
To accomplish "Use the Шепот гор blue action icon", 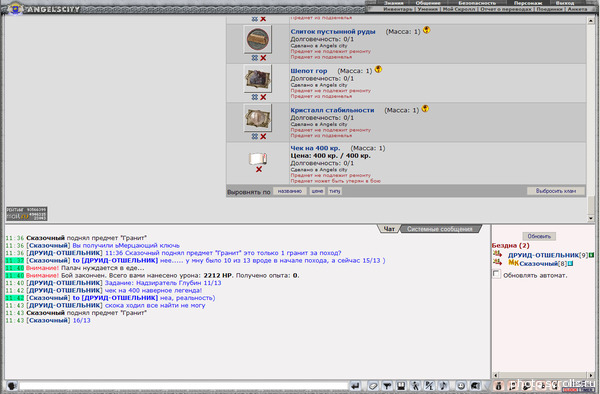I will 255,97.
